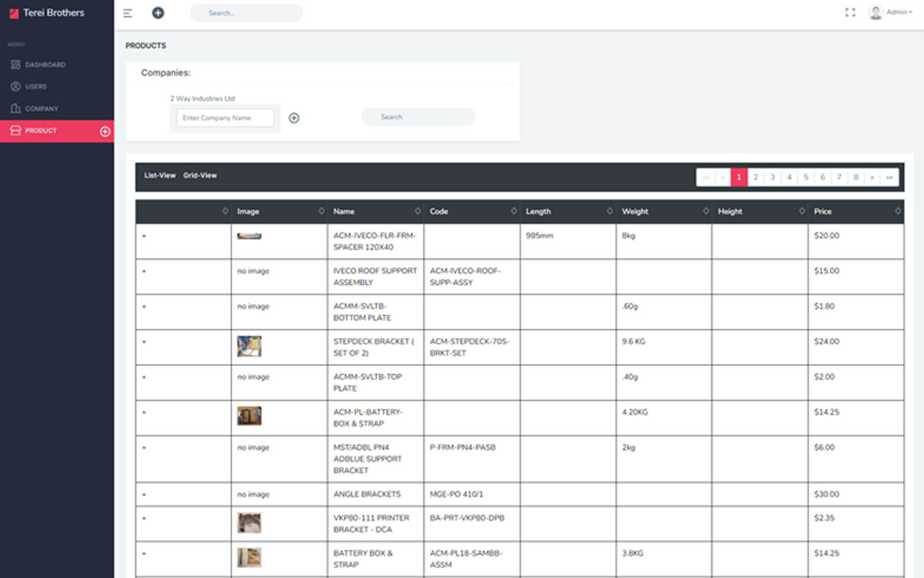Viewport: 924px width, 578px height.
Task: Open the Users sidebar item
Action: point(35,87)
